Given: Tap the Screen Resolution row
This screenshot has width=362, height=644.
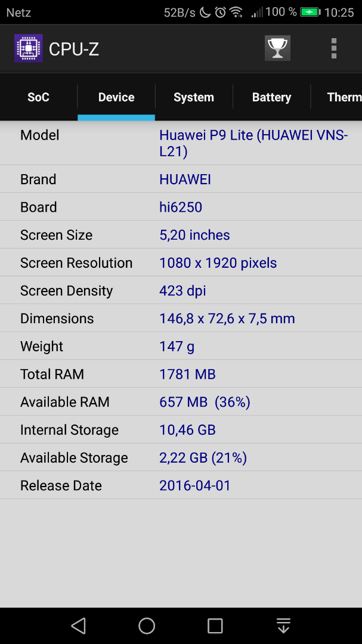Looking at the screenshot, I should [181, 263].
